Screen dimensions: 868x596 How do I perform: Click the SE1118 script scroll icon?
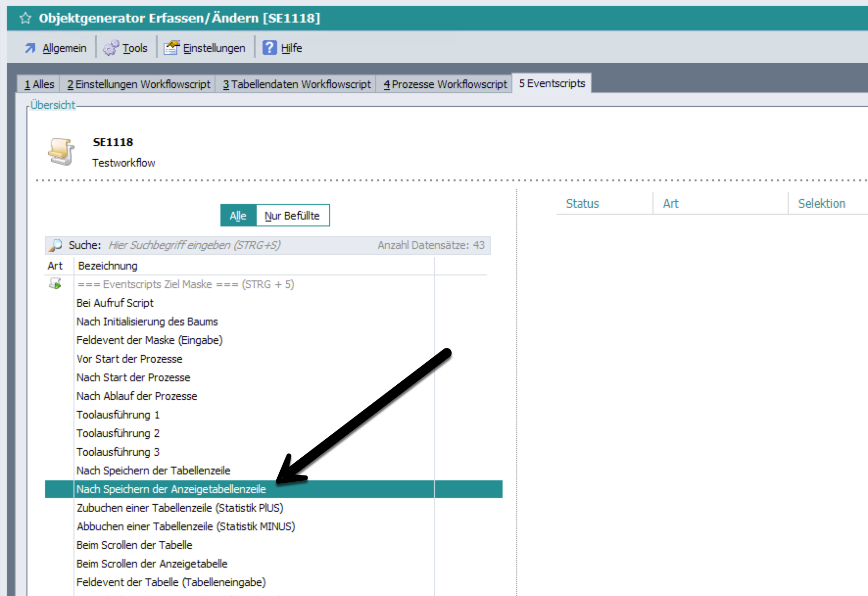coord(61,152)
